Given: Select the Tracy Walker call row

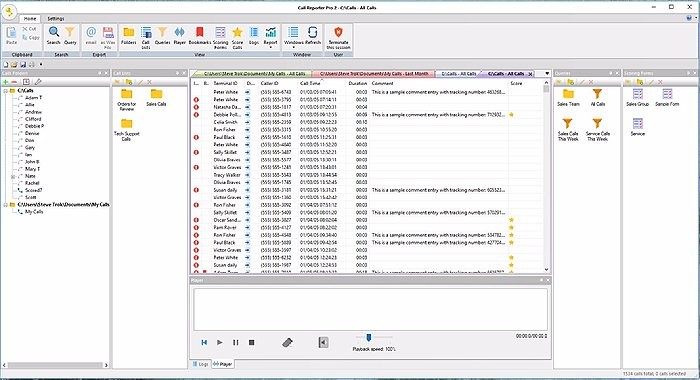Looking at the screenshot, I should [366, 175].
